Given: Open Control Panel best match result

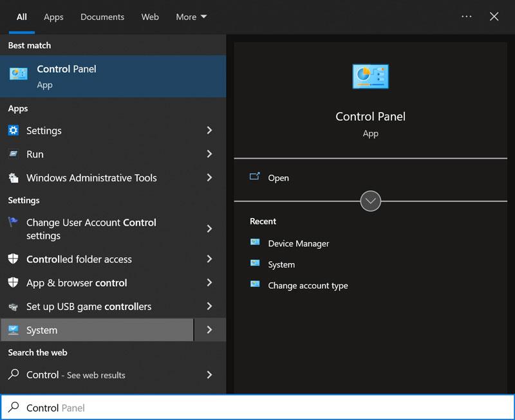Looking at the screenshot, I should pyautogui.click(x=113, y=76).
